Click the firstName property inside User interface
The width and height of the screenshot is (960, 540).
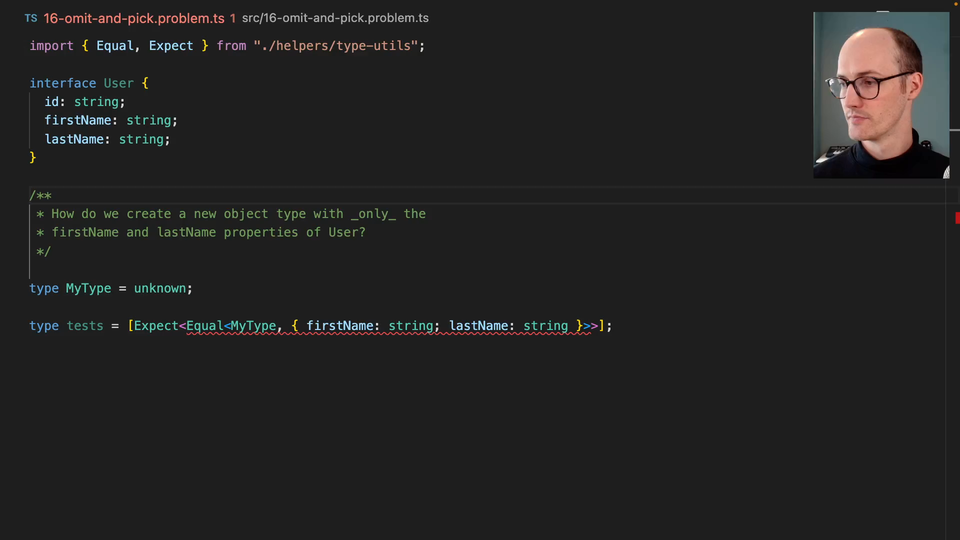click(x=77, y=120)
